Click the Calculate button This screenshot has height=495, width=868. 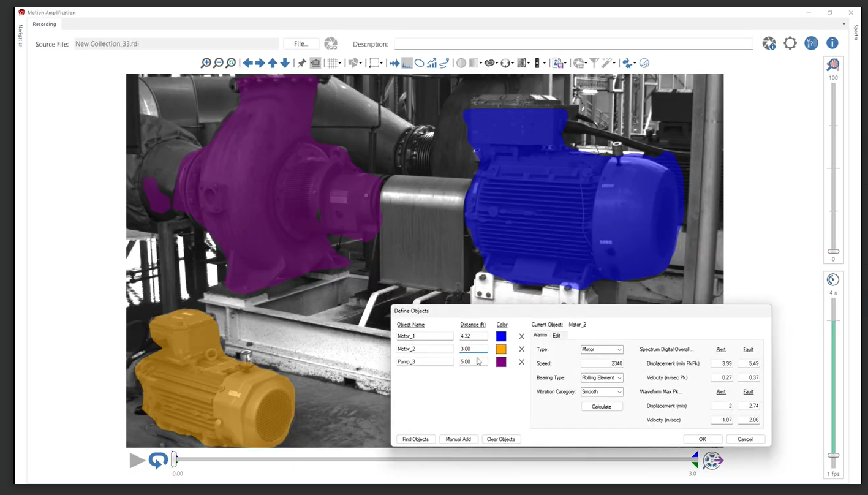602,407
